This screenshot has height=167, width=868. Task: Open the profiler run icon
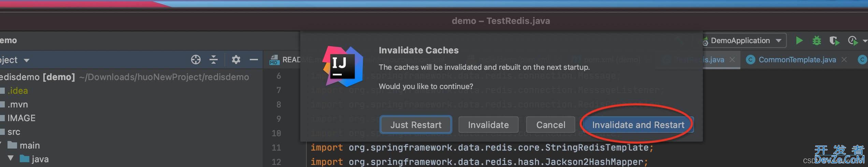(853, 41)
